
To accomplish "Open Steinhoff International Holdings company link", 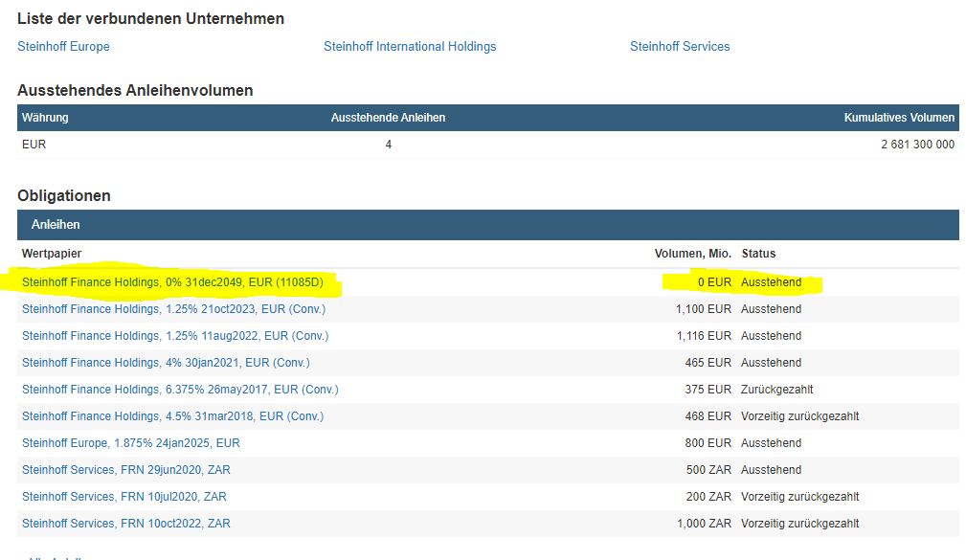I will [410, 46].
